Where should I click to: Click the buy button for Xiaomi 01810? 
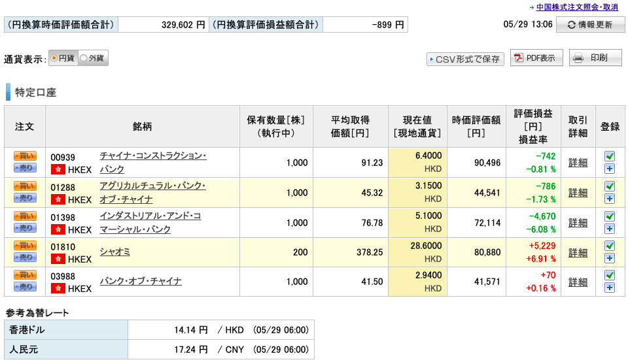(x=25, y=245)
